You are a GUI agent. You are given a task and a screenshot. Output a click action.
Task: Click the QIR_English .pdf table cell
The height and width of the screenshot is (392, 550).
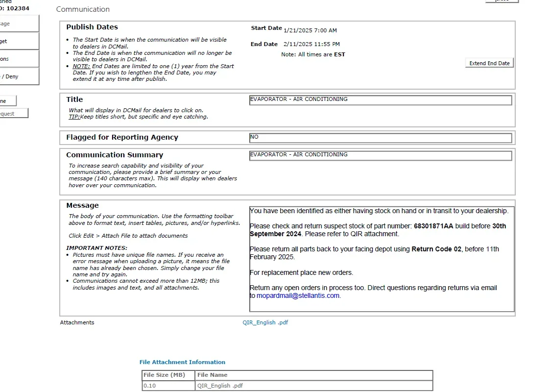click(314, 386)
